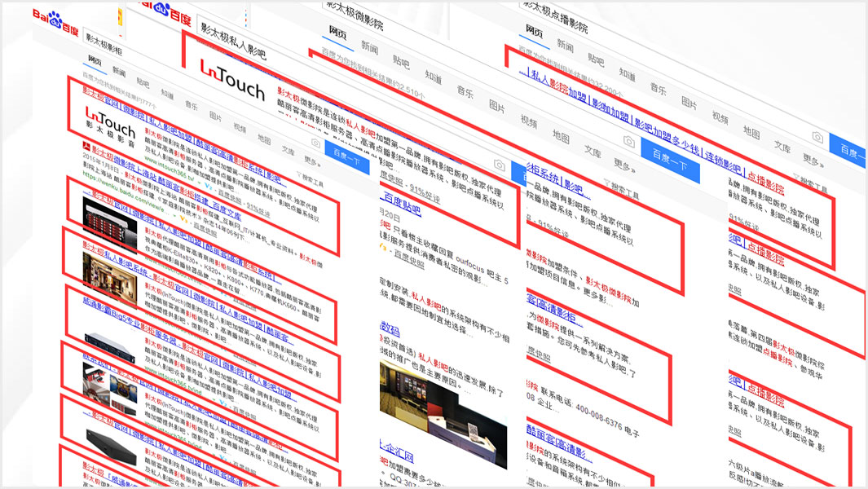Click the camera icon in the 影太极私人影吧 search page
Viewport: 868px width, 489px height.
coord(500,165)
